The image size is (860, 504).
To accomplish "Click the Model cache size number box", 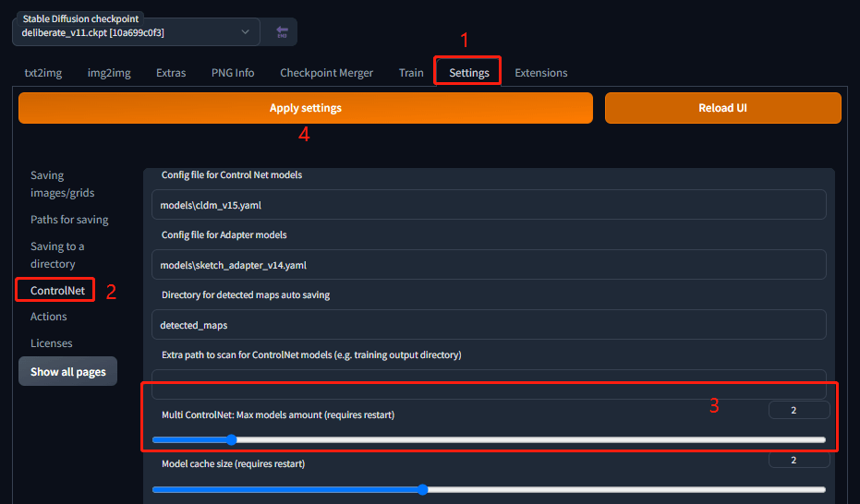I will click(799, 461).
